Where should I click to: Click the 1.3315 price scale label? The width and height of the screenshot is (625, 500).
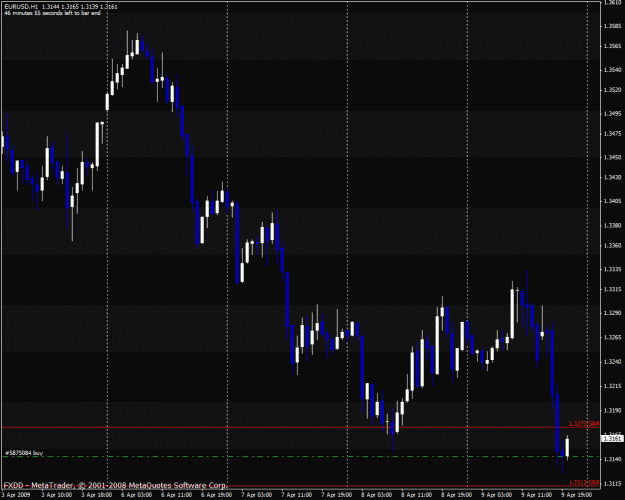click(612, 289)
